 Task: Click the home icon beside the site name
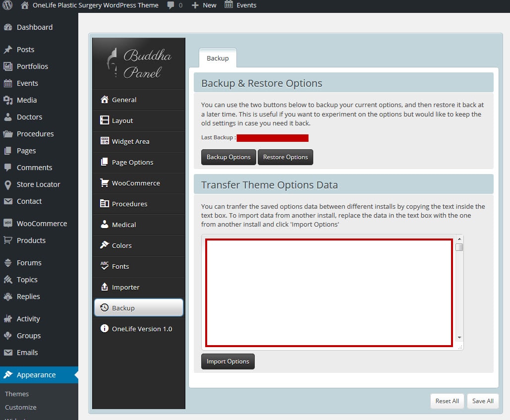pyautogui.click(x=25, y=5)
